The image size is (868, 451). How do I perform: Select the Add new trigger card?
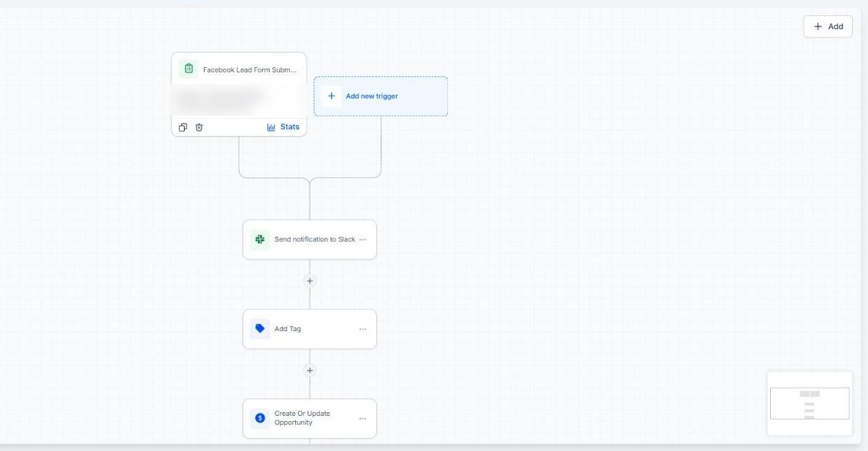point(381,96)
